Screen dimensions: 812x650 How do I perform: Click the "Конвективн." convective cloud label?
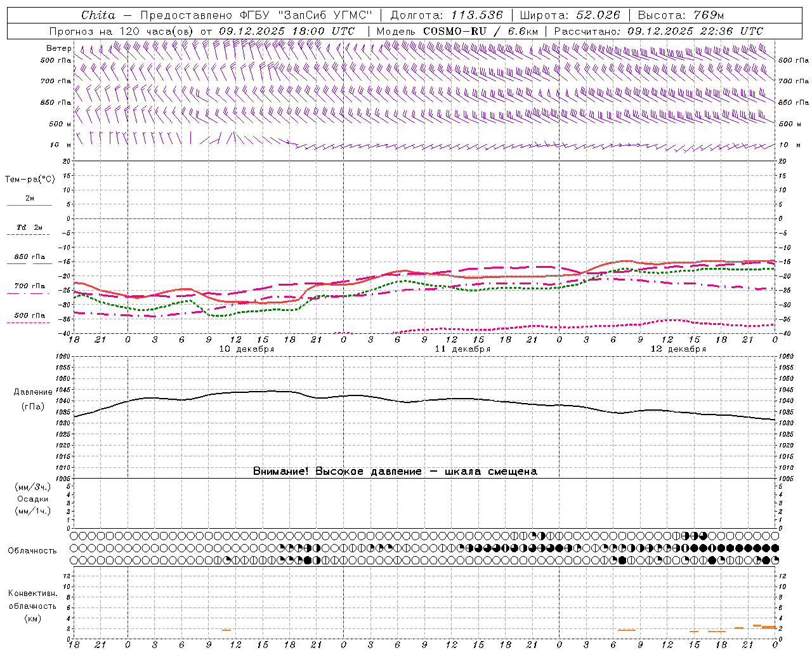click(x=32, y=594)
